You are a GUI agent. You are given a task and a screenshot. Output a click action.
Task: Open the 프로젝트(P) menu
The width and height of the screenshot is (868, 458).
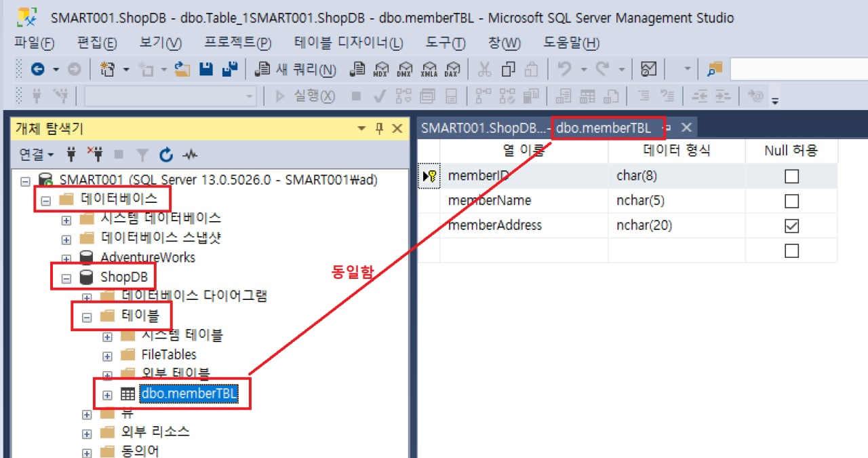coord(238,43)
